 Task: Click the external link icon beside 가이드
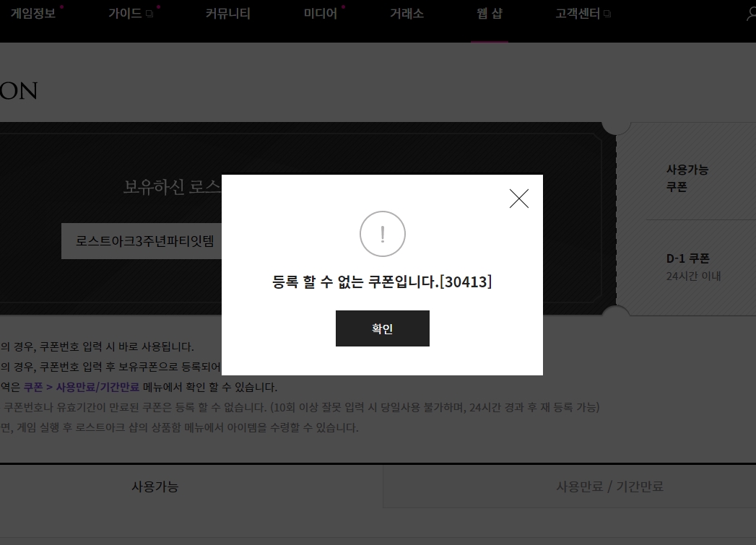[x=149, y=14]
